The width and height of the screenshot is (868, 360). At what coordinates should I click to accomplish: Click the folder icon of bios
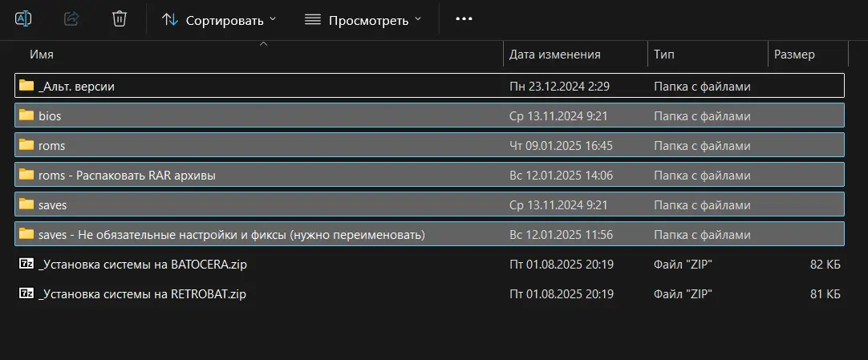tap(26, 115)
